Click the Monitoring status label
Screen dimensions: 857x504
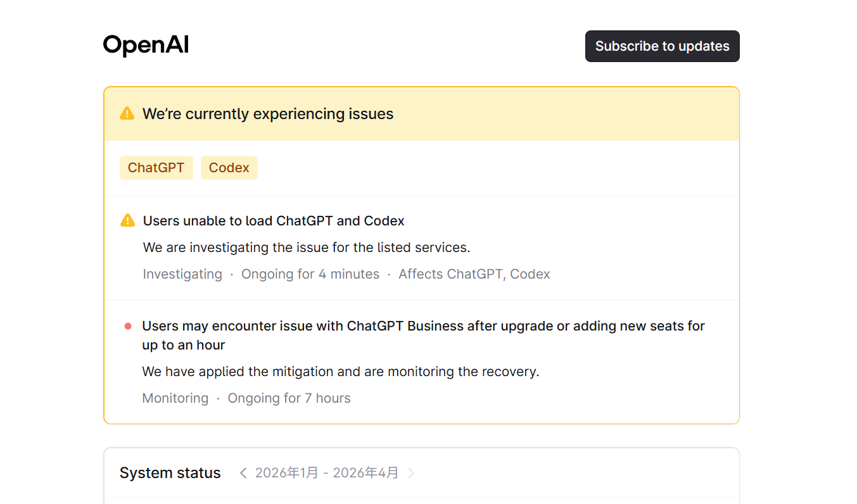pos(175,398)
